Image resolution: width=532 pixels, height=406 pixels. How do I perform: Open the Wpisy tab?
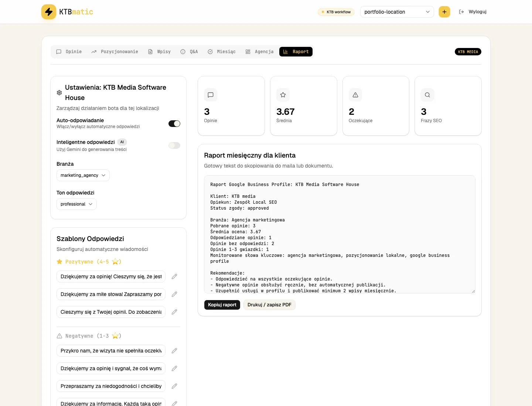(159, 52)
